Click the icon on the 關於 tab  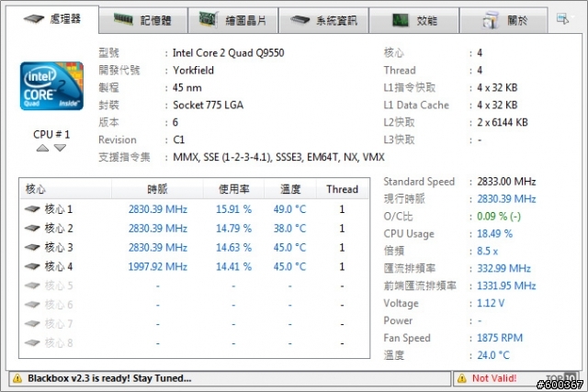491,20
